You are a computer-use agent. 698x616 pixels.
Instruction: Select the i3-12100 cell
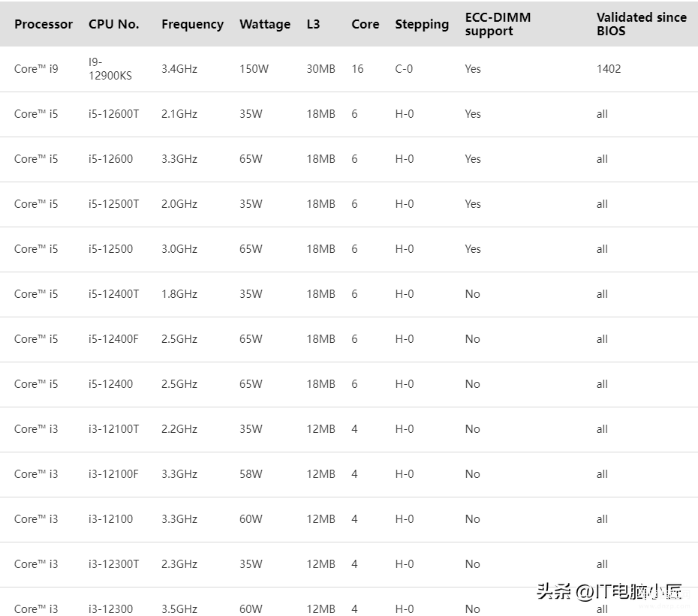110,518
